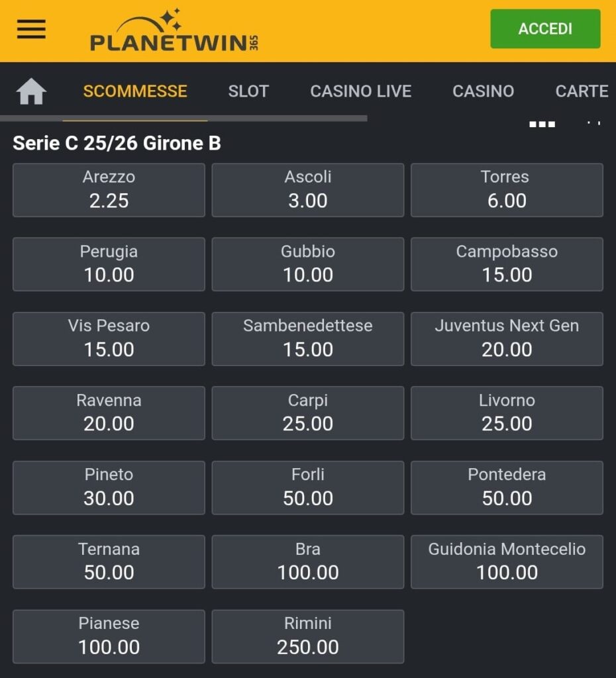616x678 pixels.
Task: Click the ACCEDI login button
Action: coord(545,28)
